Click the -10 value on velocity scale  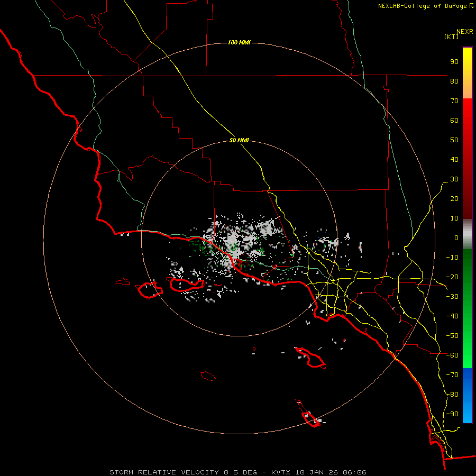pyautogui.click(x=452, y=258)
